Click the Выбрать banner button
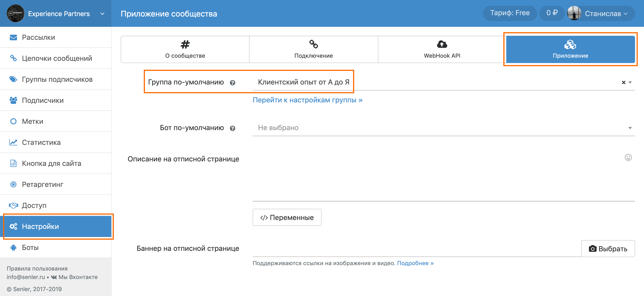 [x=608, y=249]
